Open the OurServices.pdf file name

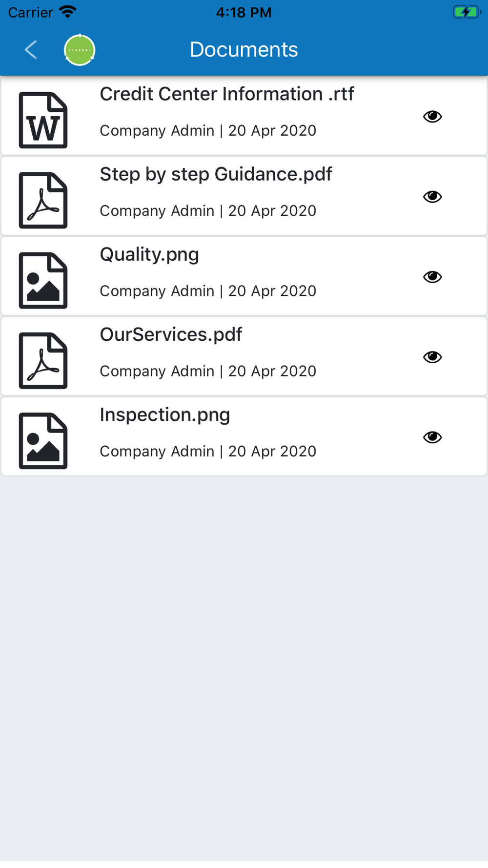[x=171, y=334]
